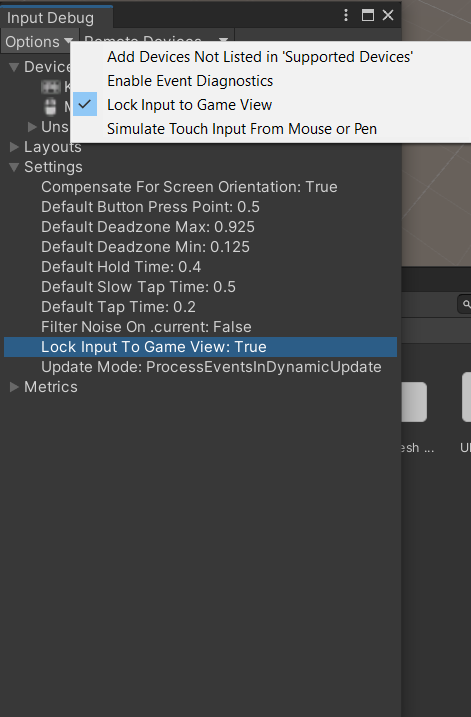Choose Simulate Touch Input From Mouse or Pen
Viewport: 471px width, 717px height.
pyautogui.click(x=241, y=129)
